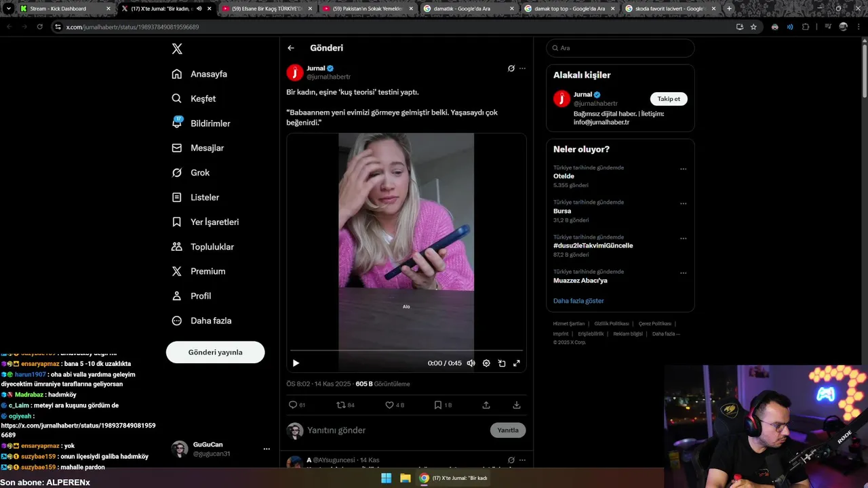This screenshot has height=488, width=868.
Task: Like the post with the heart icon
Action: (395, 405)
